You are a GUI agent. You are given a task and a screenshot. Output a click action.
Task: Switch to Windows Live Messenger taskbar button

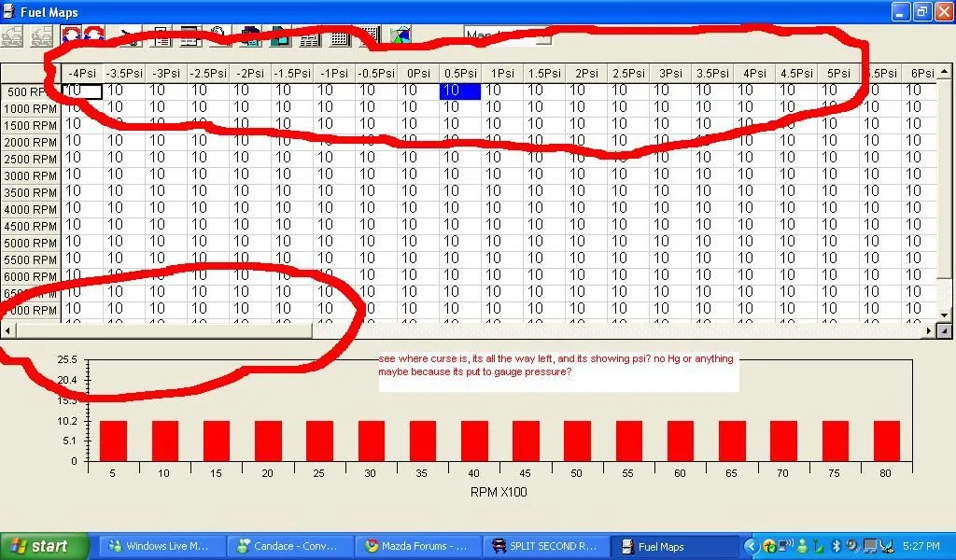tap(162, 546)
